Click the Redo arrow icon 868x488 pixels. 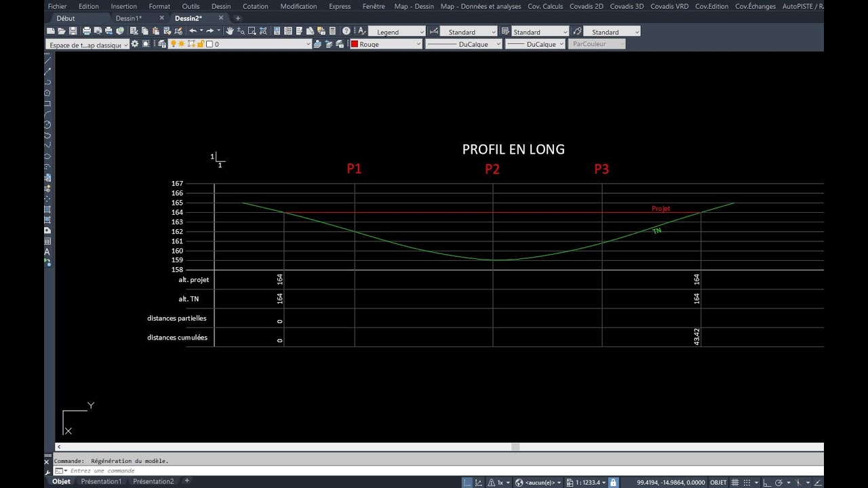tap(210, 30)
